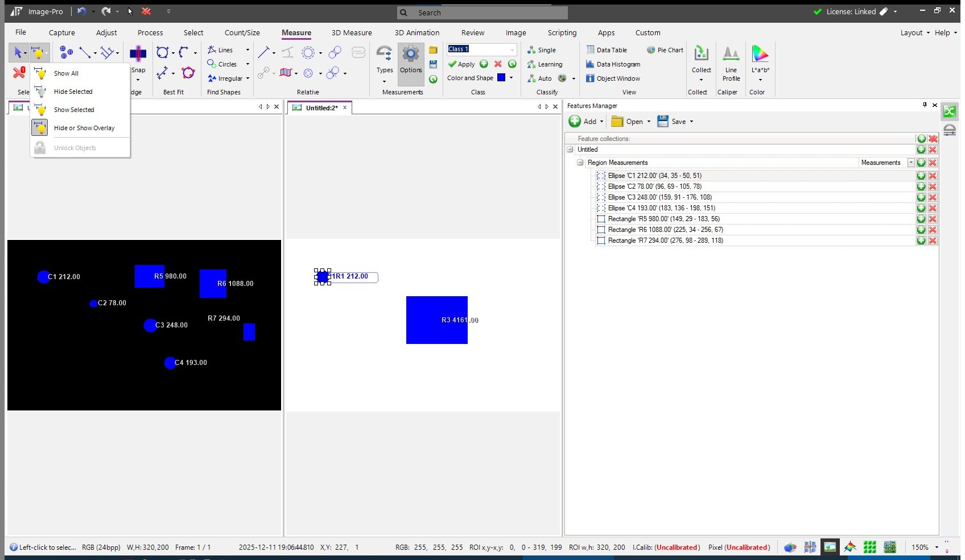
Task: Add Ellipse C2 78.00 feature with green plus
Action: [921, 186]
